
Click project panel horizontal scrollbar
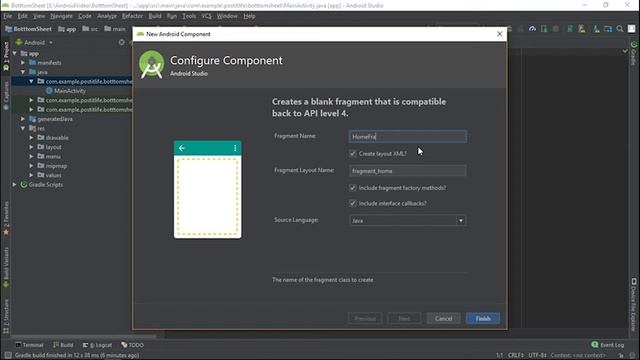pyautogui.click(x=84, y=337)
